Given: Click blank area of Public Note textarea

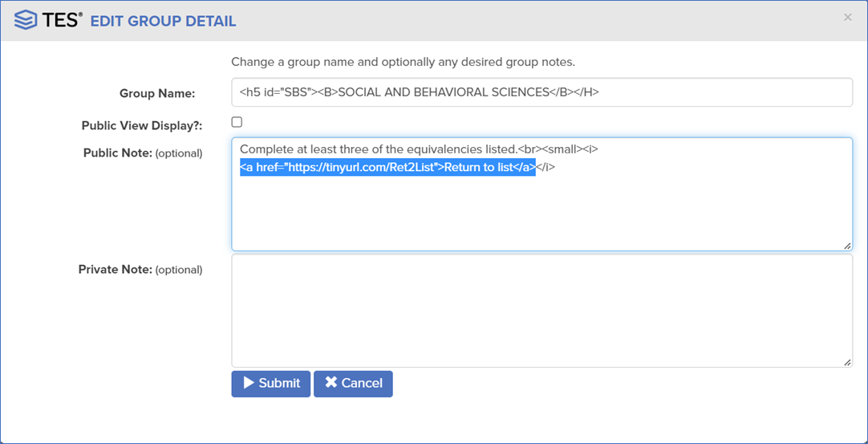Looking at the screenshot, I should point(541,213).
